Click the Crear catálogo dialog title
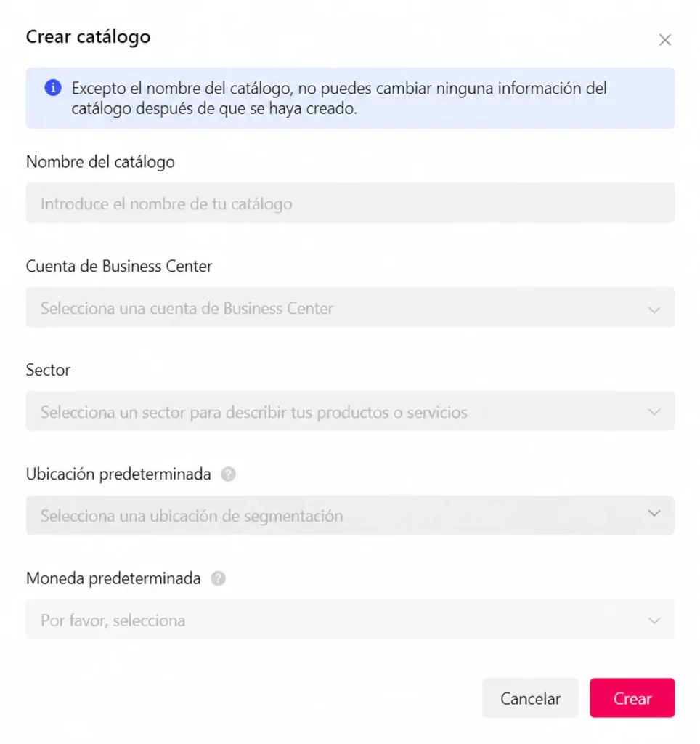700x744 pixels. [x=88, y=37]
